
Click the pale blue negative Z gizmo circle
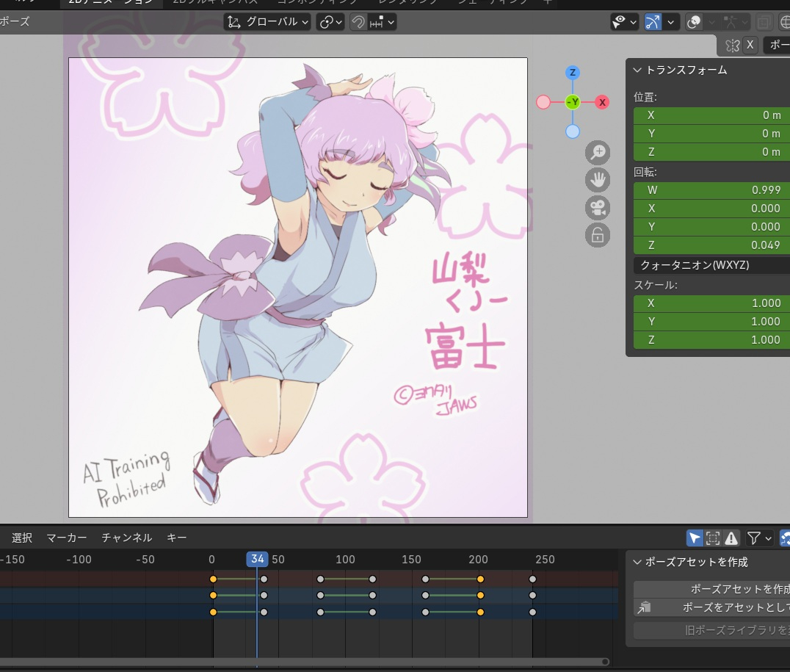point(573,131)
